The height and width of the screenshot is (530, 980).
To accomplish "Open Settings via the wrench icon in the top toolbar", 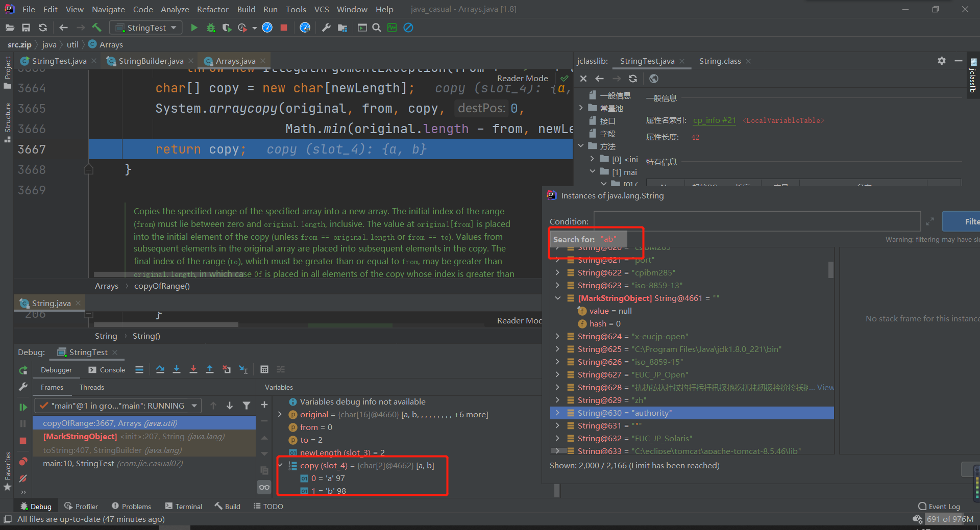I will [326, 28].
